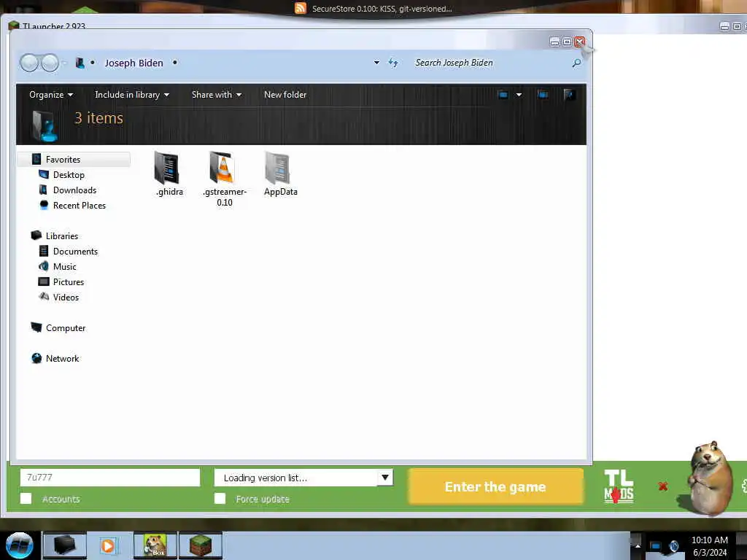Select Downloads in Favorites
The image size is (747, 560).
tap(74, 190)
